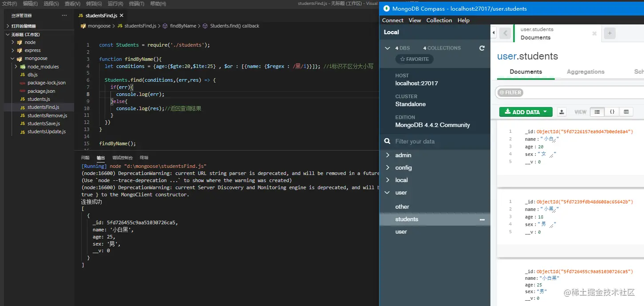The width and height of the screenshot is (644, 306).
Task: Switch to the 终端 panel tab
Action: [144, 158]
